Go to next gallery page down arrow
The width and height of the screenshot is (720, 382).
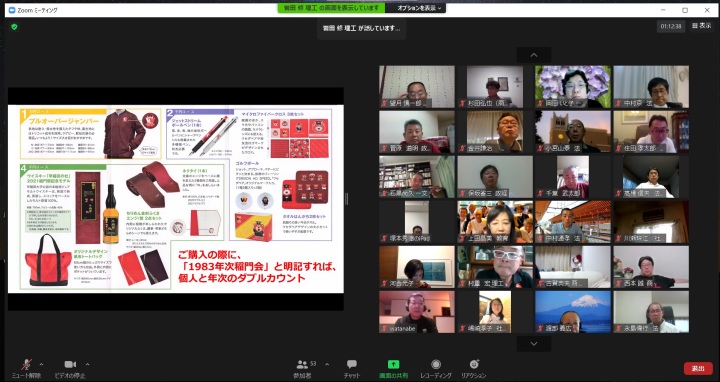pos(534,343)
